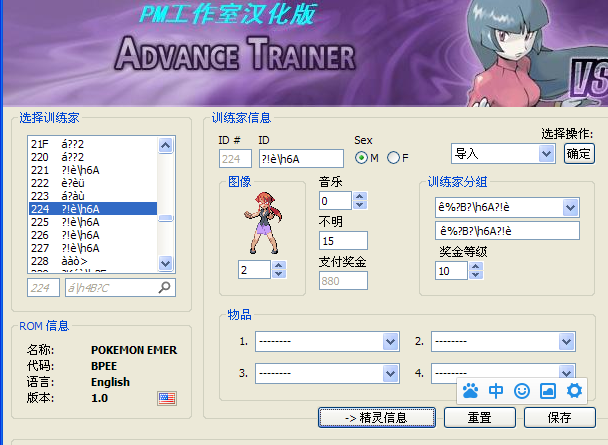Open the gear settings icon
Screen dimensions: 608x445
(x=574, y=391)
